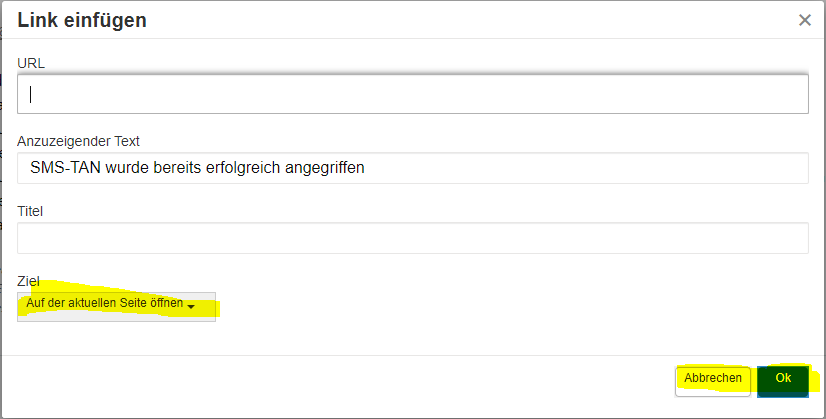Image resolution: width=826 pixels, height=419 pixels.
Task: Click the blinking text cursor in the URL field
Action: click(31, 94)
